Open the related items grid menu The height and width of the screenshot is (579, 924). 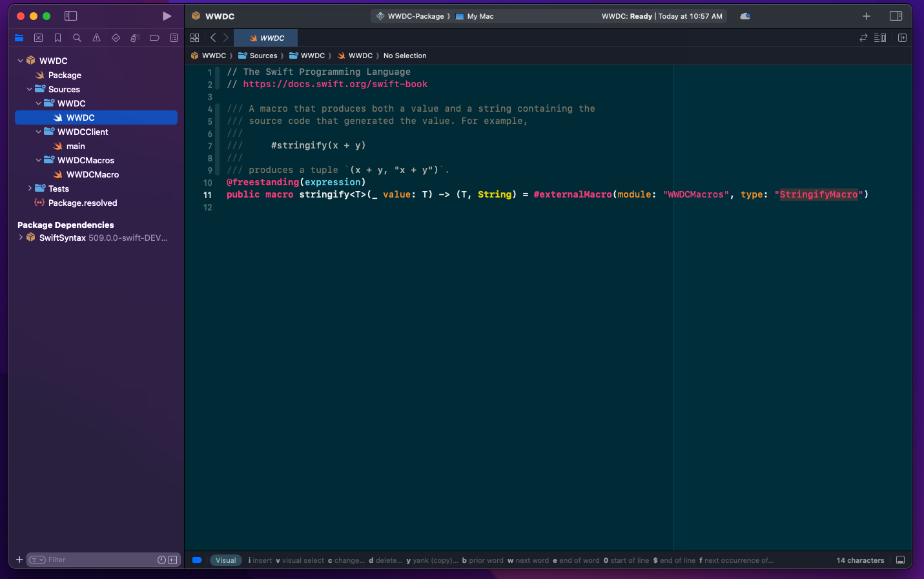pos(194,38)
